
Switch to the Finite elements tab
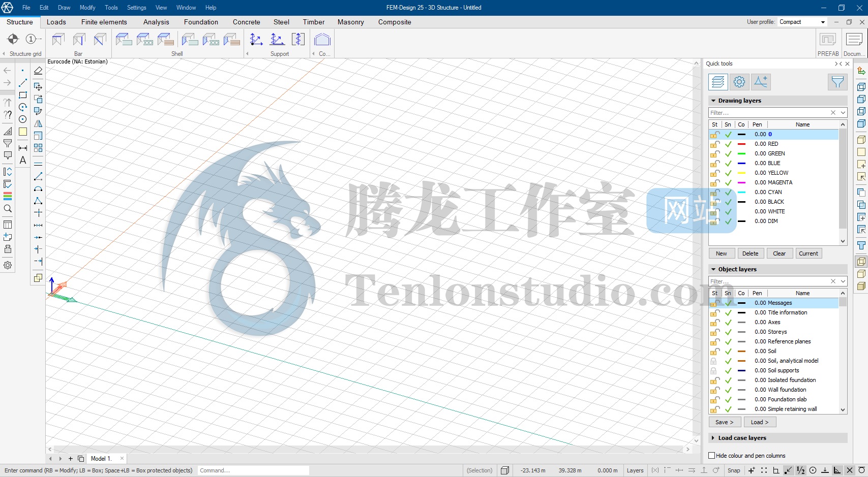(x=104, y=22)
